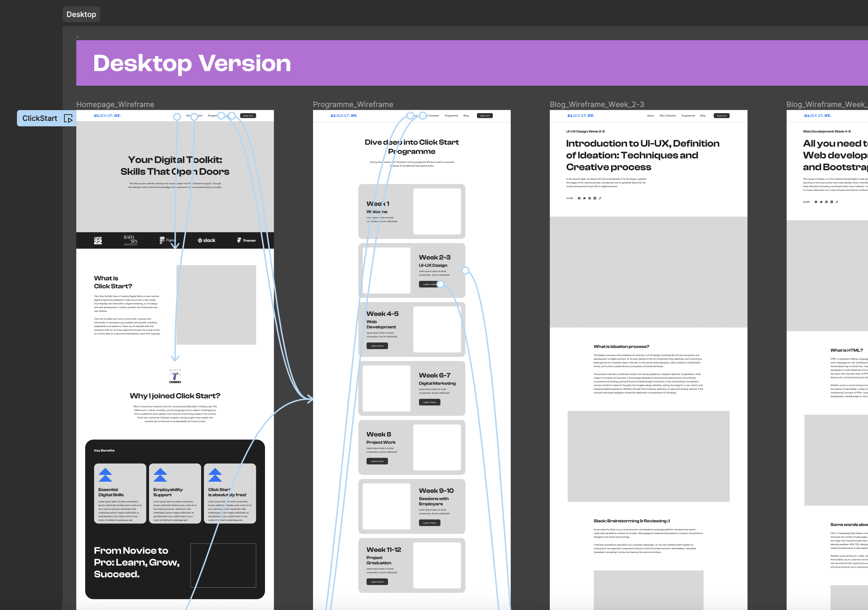Click the Twitter share icon in Blog Week 2-3
868x610 pixels.
click(x=584, y=198)
